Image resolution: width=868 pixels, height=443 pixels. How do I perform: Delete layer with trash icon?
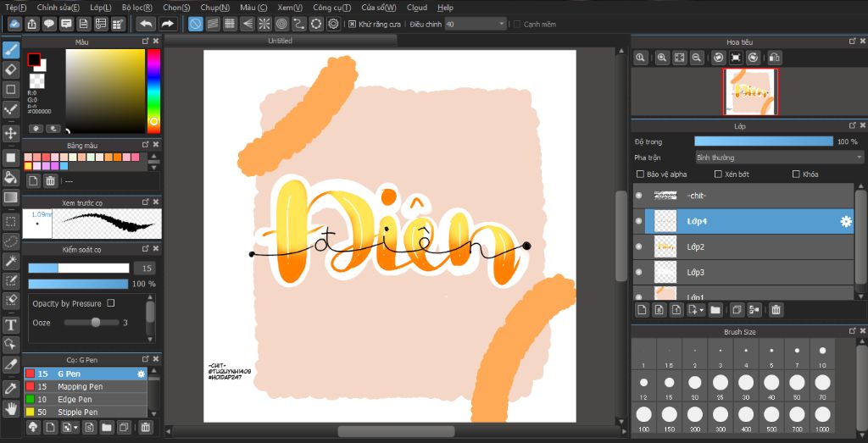pos(776,310)
